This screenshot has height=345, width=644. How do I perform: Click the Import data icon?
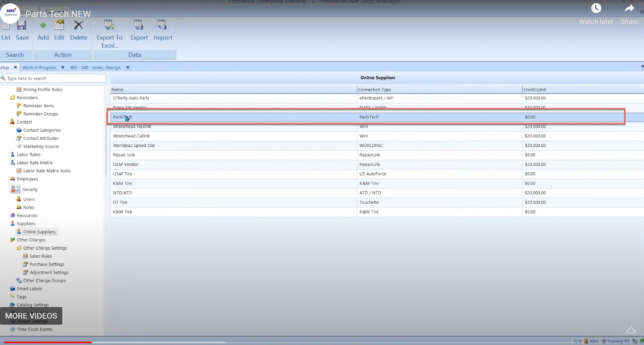(x=163, y=26)
